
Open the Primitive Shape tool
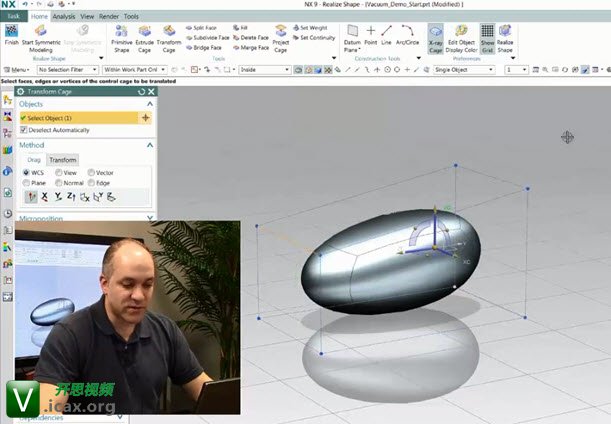click(x=122, y=39)
